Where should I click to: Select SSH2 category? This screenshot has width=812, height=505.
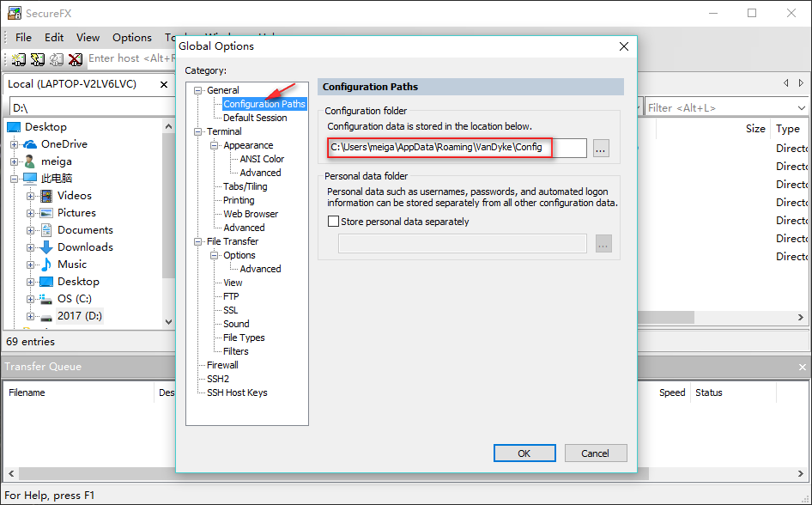coord(218,379)
